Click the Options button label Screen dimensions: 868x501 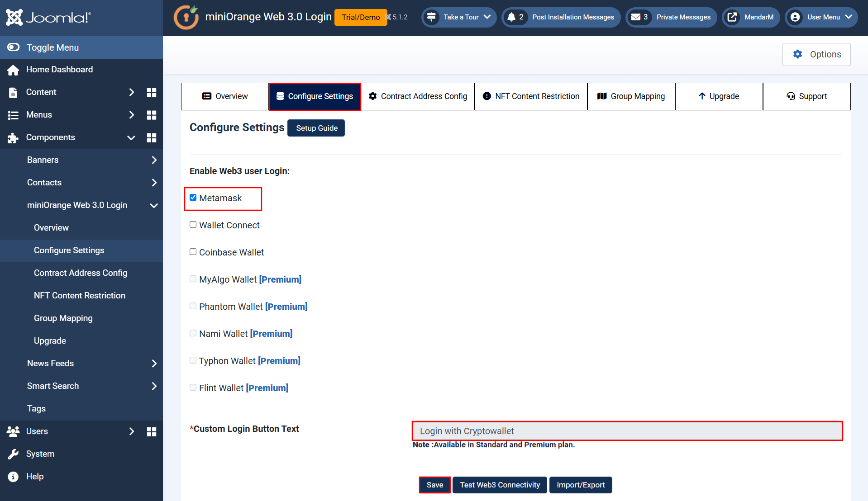click(825, 54)
